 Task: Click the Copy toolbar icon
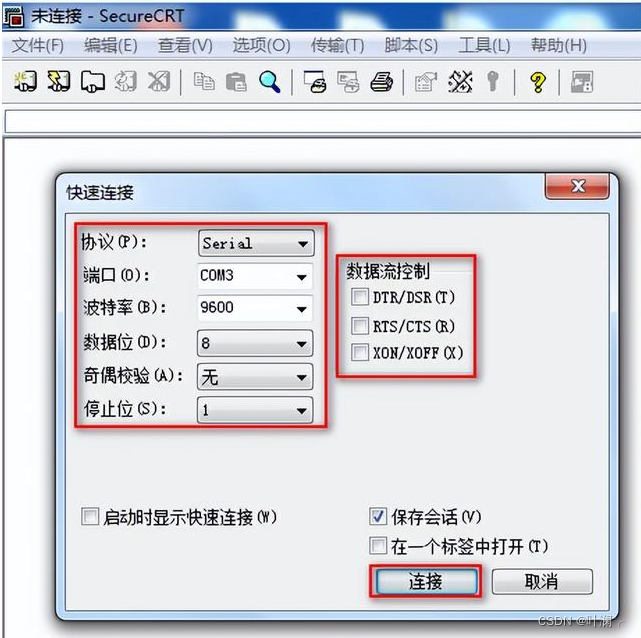click(x=204, y=81)
